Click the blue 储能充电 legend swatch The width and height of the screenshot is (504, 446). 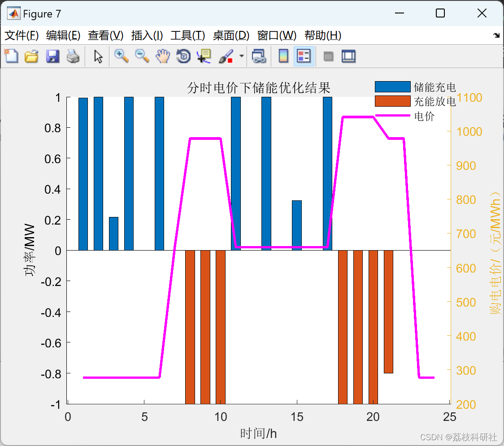click(392, 87)
